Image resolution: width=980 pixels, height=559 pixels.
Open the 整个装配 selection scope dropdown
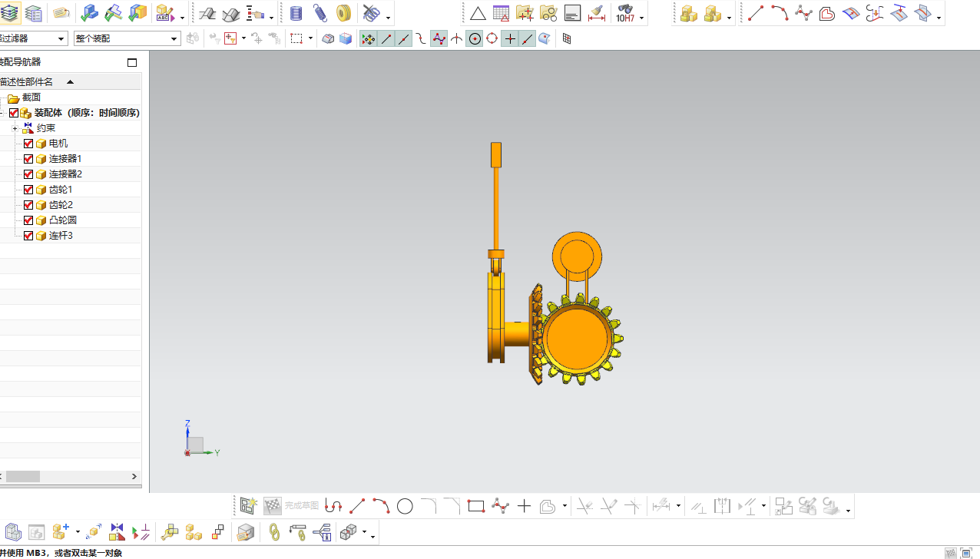coord(127,38)
